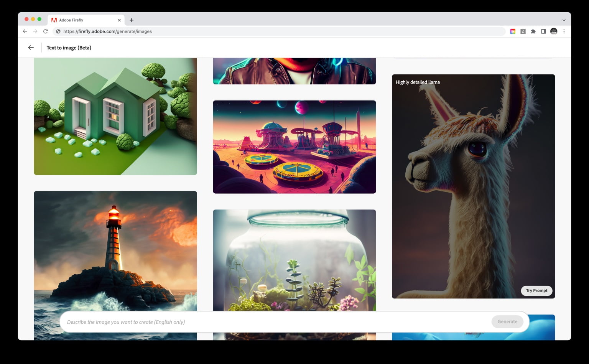The height and width of the screenshot is (364, 589).
Task: Click the browser forward arrow
Action: point(36,31)
